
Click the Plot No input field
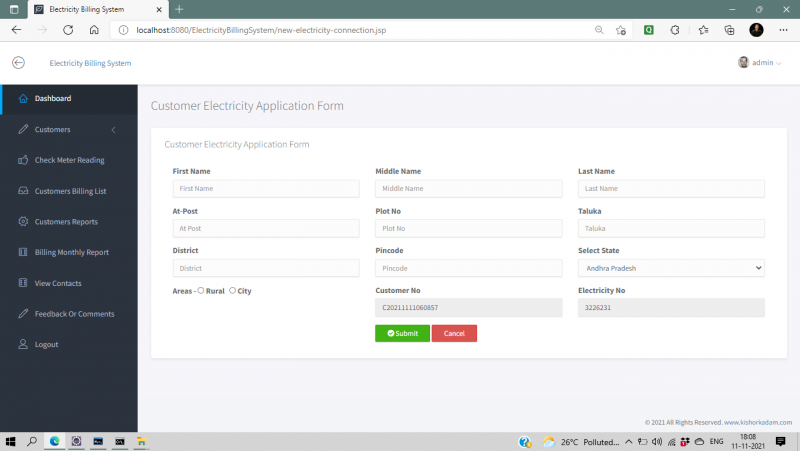[x=468, y=228]
